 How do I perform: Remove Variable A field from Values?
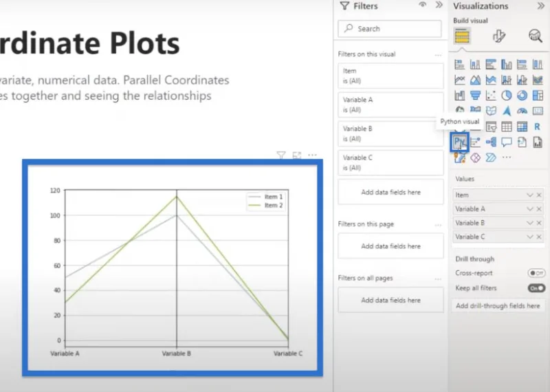(x=539, y=209)
